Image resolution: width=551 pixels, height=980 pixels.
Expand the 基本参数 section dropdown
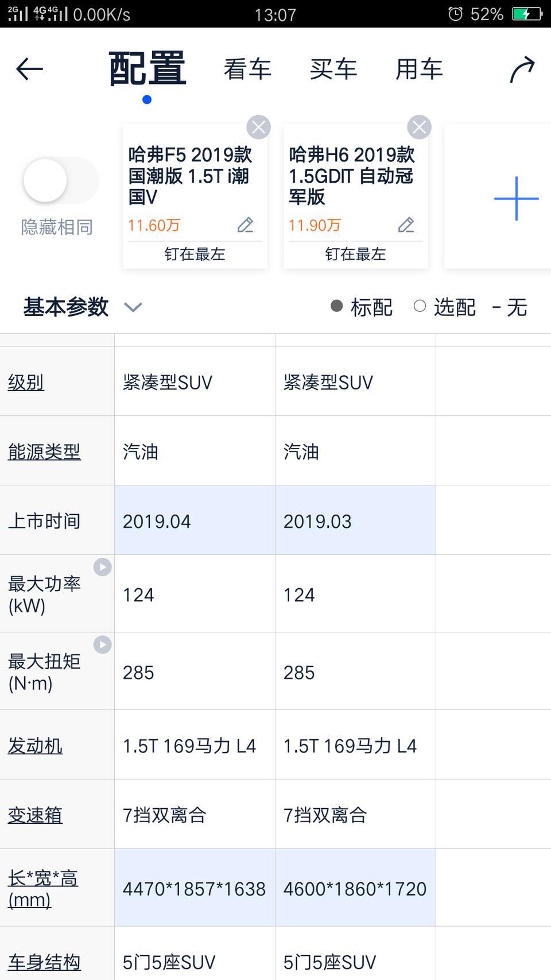(133, 307)
